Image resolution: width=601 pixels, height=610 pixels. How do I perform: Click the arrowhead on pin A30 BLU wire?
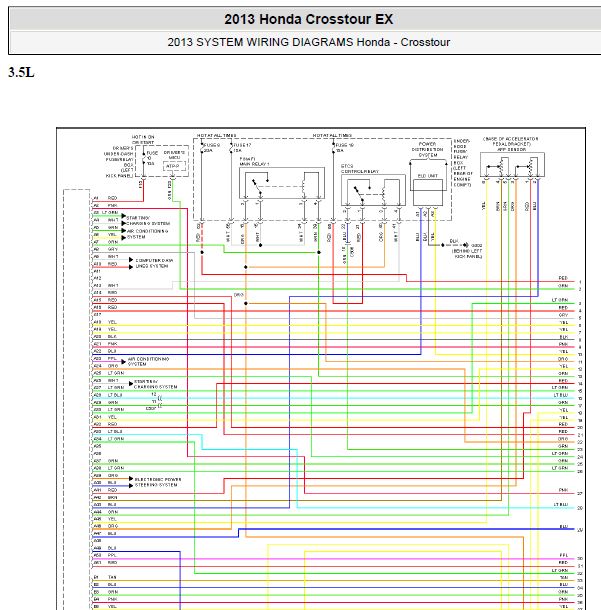[x=131, y=486]
